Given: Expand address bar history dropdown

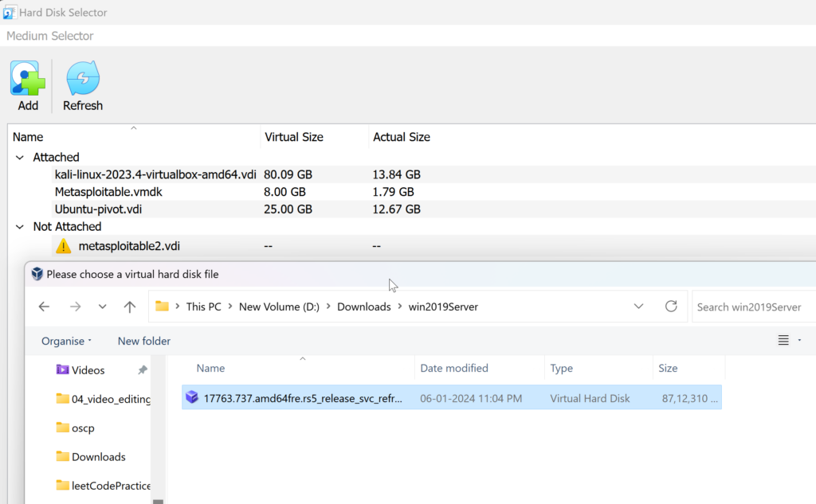Looking at the screenshot, I should pos(638,307).
